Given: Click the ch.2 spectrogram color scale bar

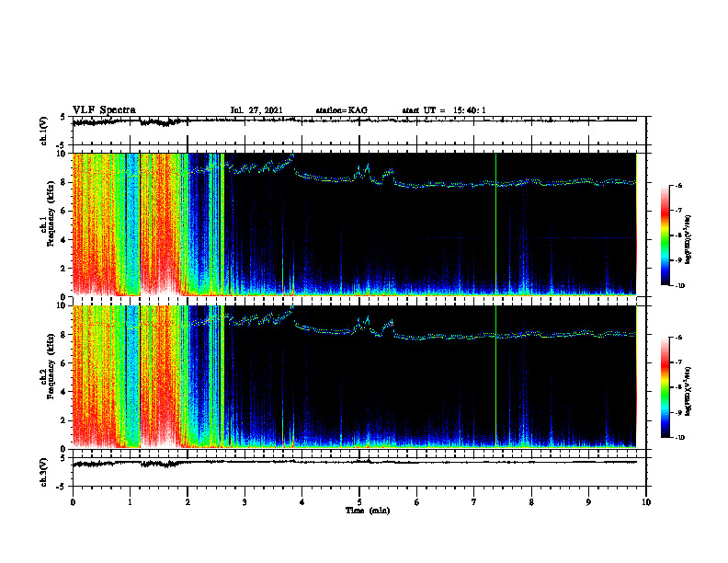Looking at the screenshot, I should coord(665,387).
